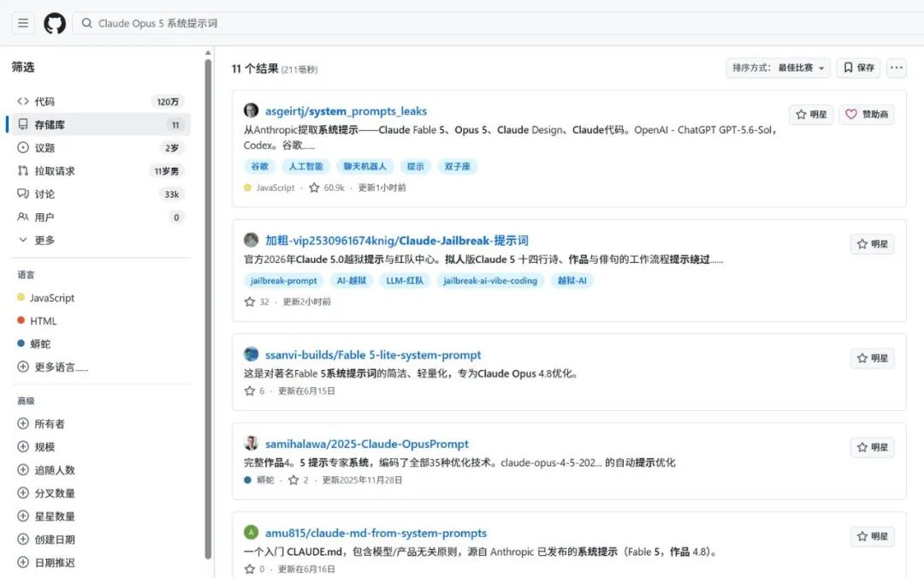This screenshot has height=578, width=924.
Task: Click asgeirtj avatar image
Action: pos(251,110)
